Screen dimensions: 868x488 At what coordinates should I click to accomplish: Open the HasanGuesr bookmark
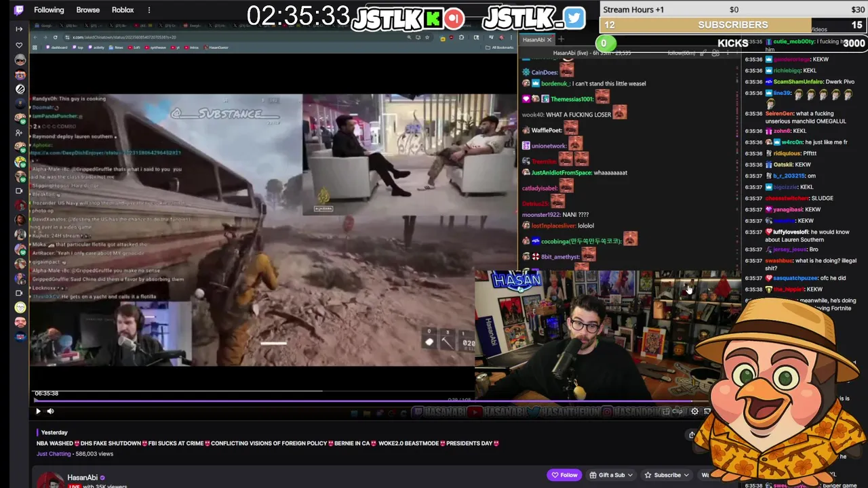(x=216, y=47)
